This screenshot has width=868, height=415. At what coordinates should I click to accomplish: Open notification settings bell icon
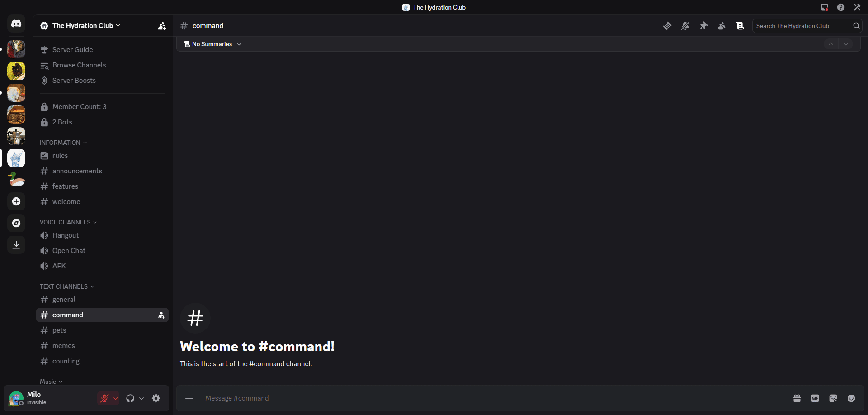coord(685,26)
